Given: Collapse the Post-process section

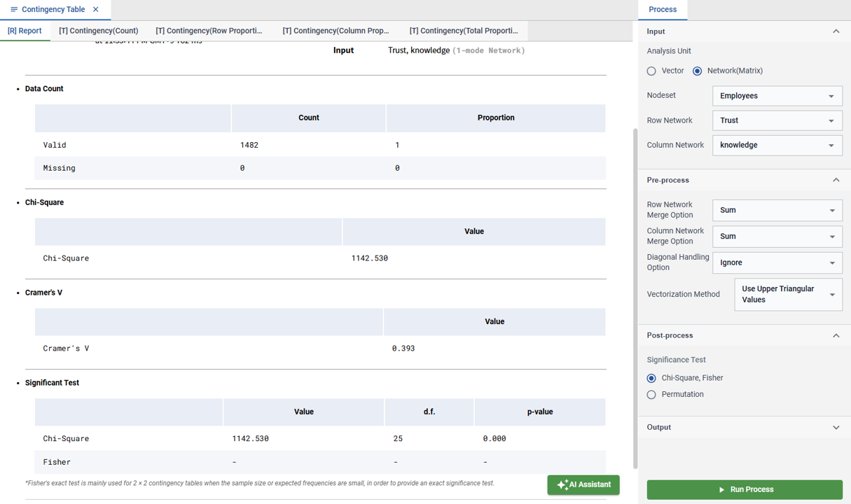Looking at the screenshot, I should click(836, 335).
